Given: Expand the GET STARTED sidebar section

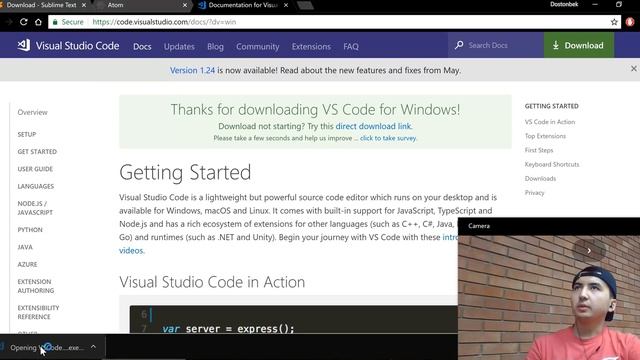Looking at the screenshot, I should tap(37, 151).
